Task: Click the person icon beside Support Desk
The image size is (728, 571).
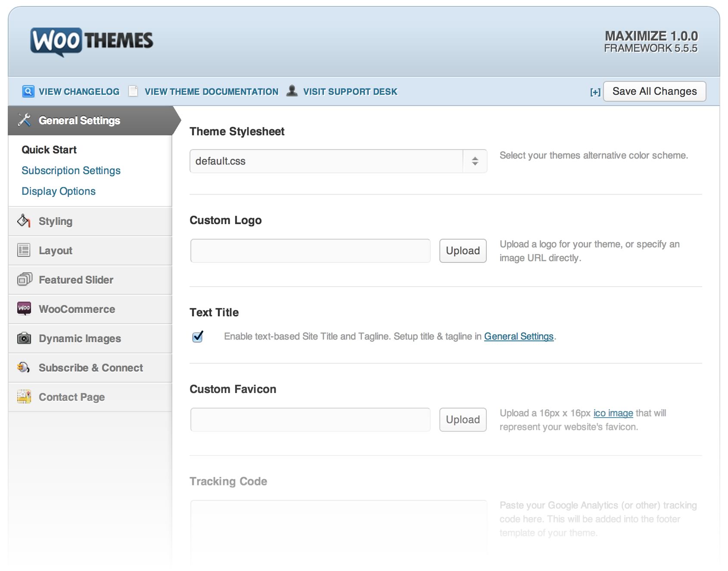Action: (292, 91)
